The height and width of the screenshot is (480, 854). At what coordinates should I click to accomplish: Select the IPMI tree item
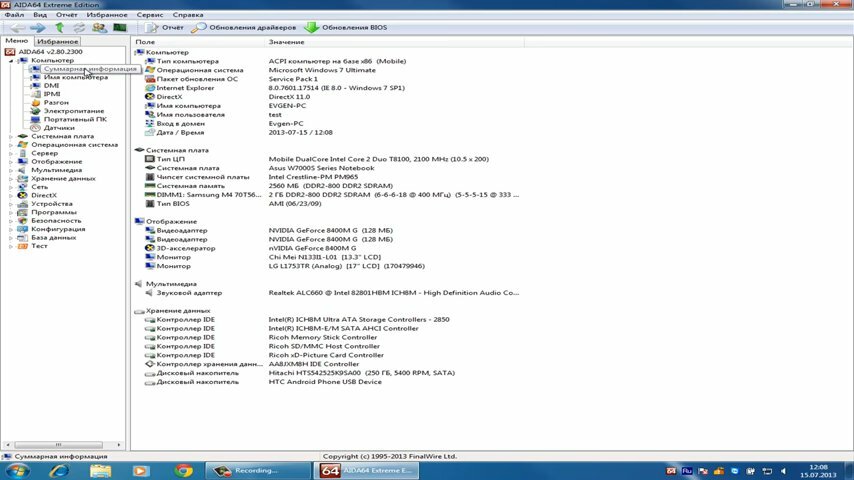click(52, 94)
